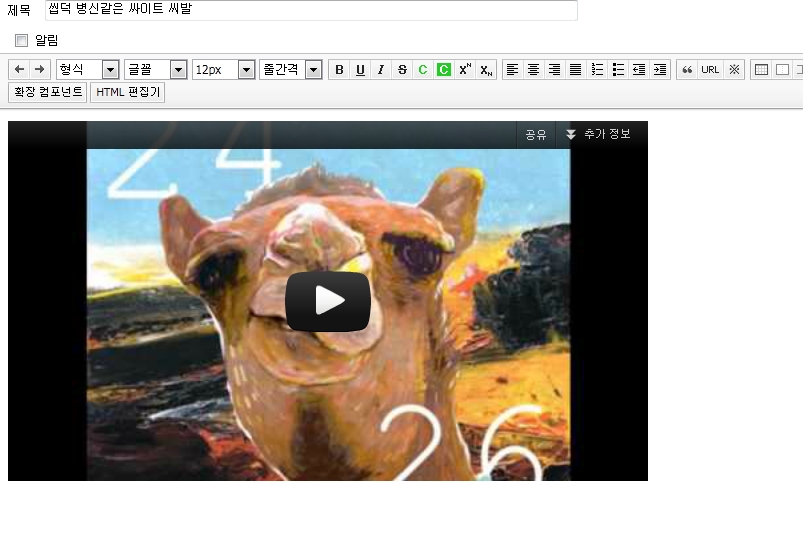The image size is (803, 538).
Task: Toggle underline formatting
Action: click(x=360, y=70)
